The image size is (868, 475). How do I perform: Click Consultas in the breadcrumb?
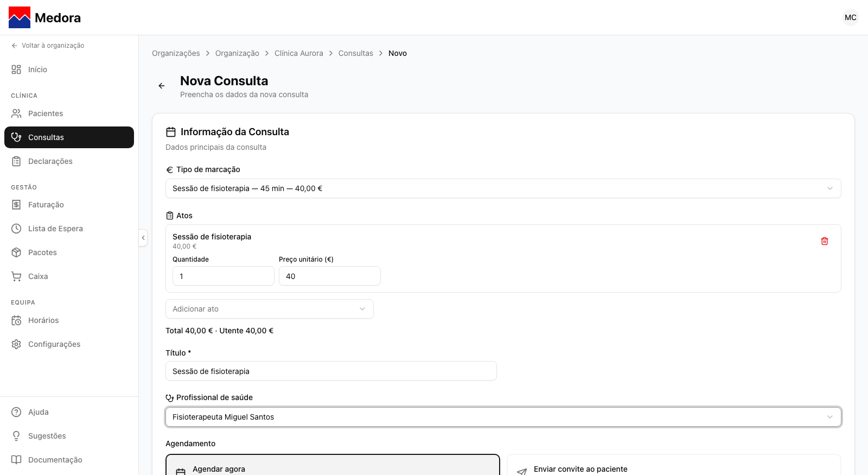356,53
